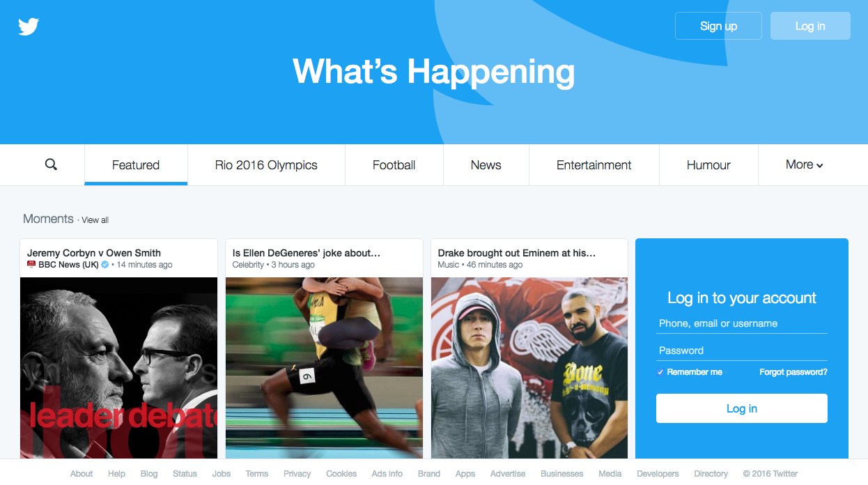Screen dimensions: 868x485
Task: Switch to the Rio 2016 Olympics tab
Action: 266,165
